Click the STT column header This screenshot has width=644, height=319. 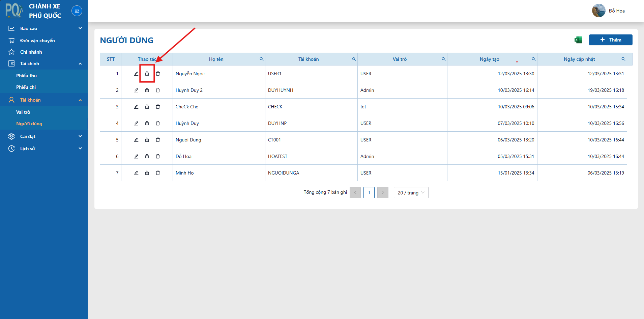(111, 59)
